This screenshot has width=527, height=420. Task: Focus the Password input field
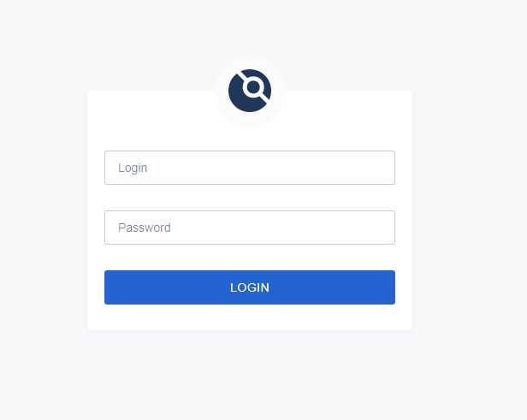click(x=250, y=228)
